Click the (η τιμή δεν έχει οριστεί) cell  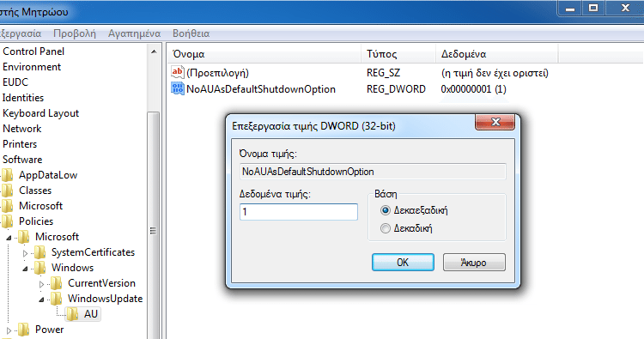[x=495, y=73]
